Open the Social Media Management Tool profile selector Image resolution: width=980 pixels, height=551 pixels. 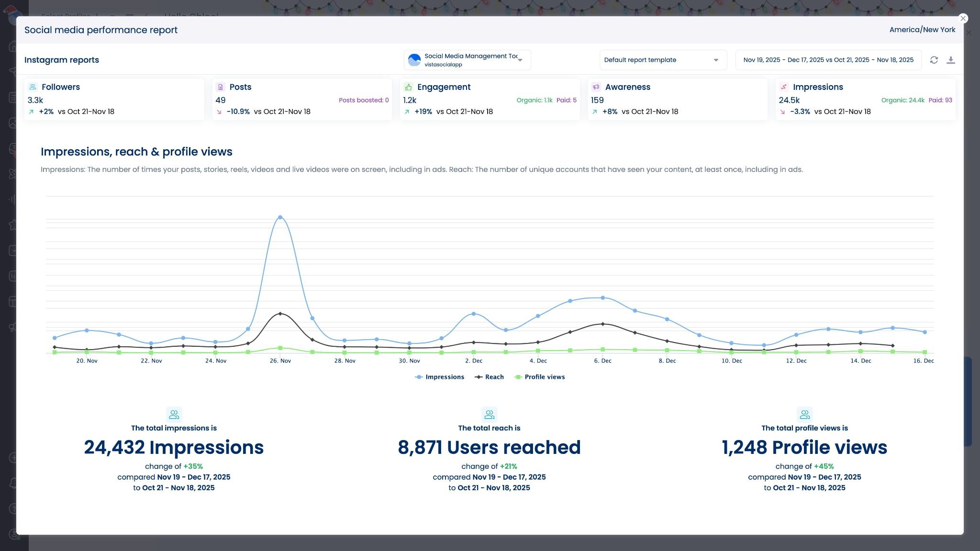(x=467, y=59)
